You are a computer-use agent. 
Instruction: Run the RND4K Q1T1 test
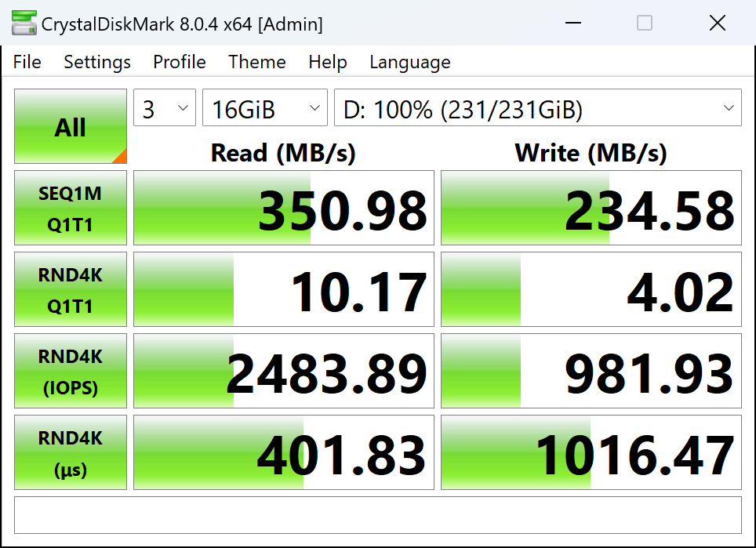[x=71, y=289]
